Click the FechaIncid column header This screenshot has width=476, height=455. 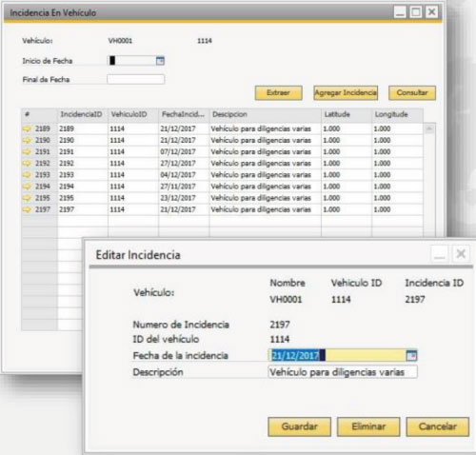tap(184, 114)
